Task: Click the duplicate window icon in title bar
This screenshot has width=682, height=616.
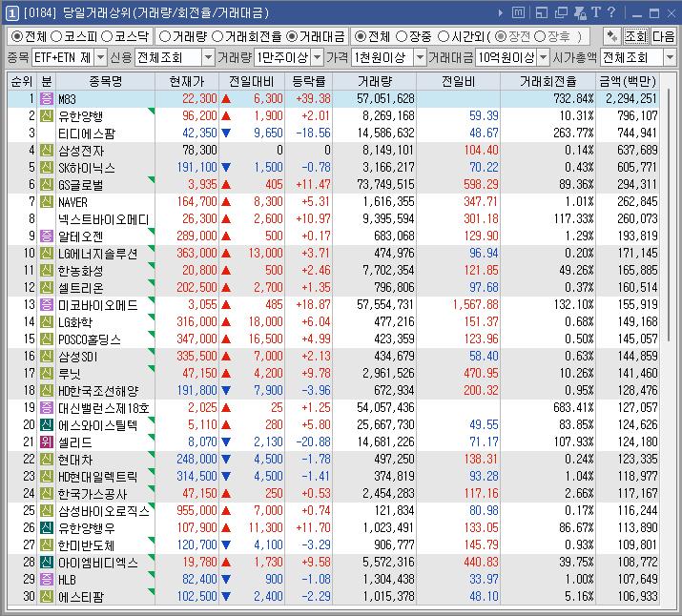Action: (561, 12)
